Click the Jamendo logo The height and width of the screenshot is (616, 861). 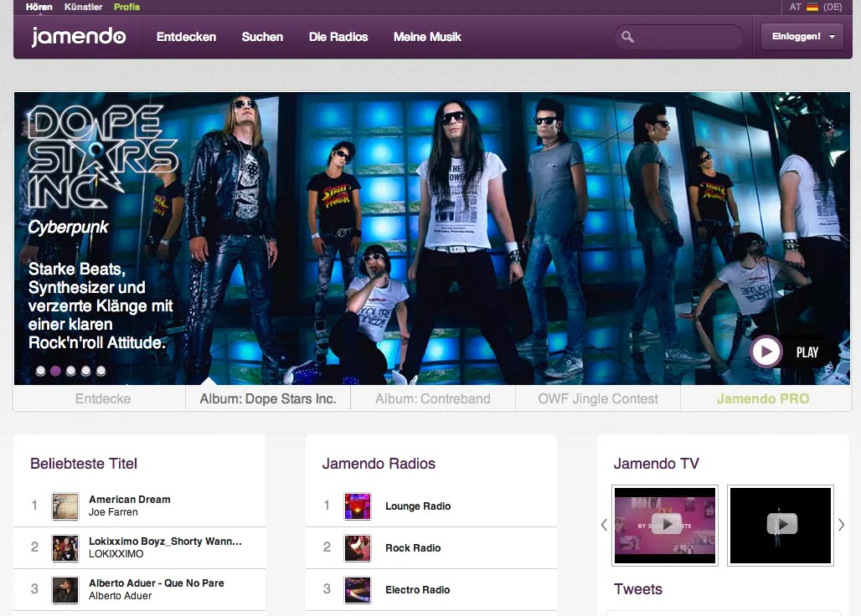[x=79, y=37]
